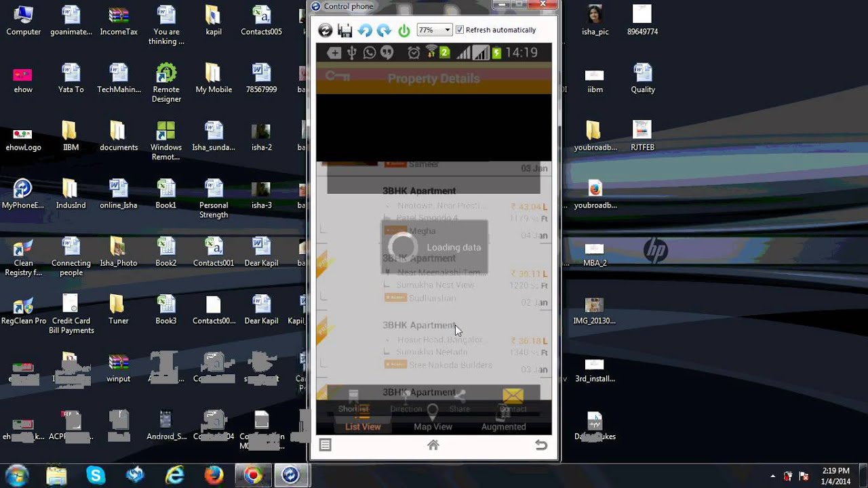Tap the Shortlist button in the phone app
Image resolution: width=868 pixels, height=488 pixels.
coord(353,401)
